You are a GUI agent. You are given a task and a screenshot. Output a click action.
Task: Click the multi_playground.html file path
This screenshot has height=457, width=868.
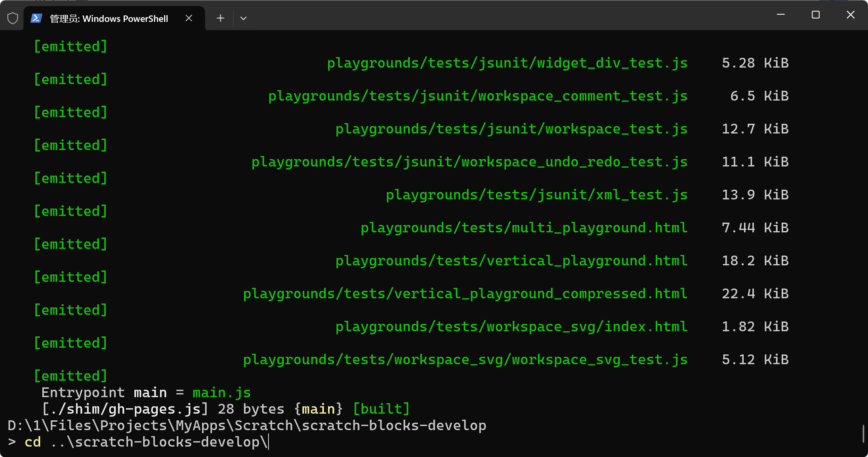click(524, 228)
